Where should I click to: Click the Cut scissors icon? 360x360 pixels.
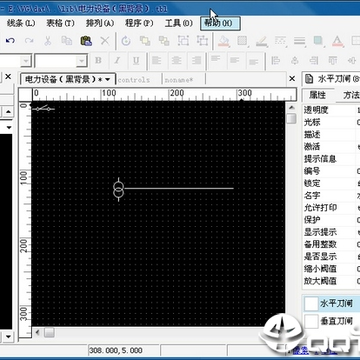48,41
